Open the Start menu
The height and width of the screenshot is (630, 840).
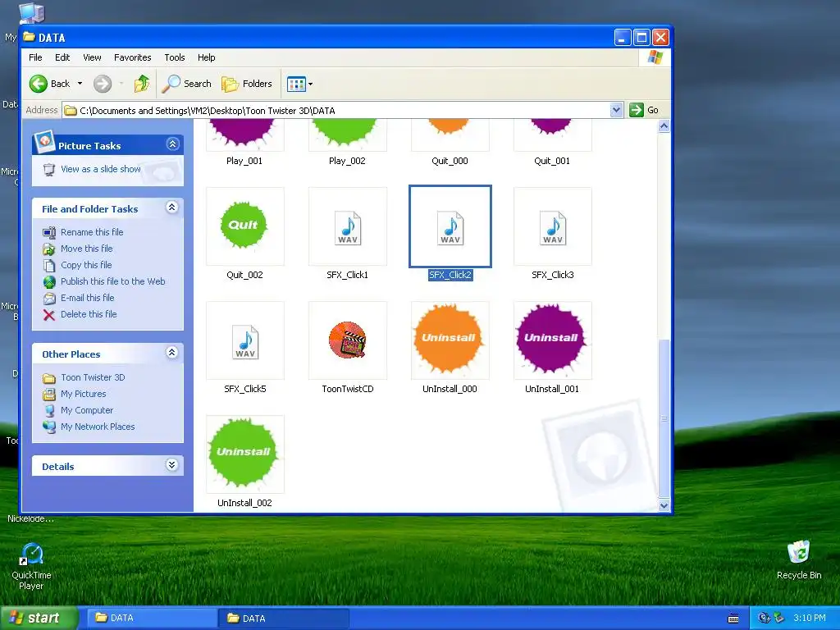coord(39,618)
